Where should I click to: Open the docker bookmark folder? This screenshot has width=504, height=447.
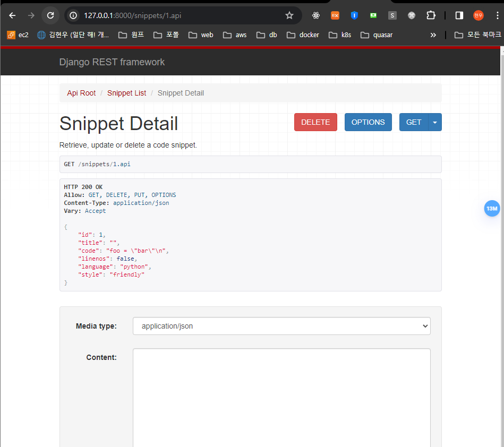pos(303,35)
